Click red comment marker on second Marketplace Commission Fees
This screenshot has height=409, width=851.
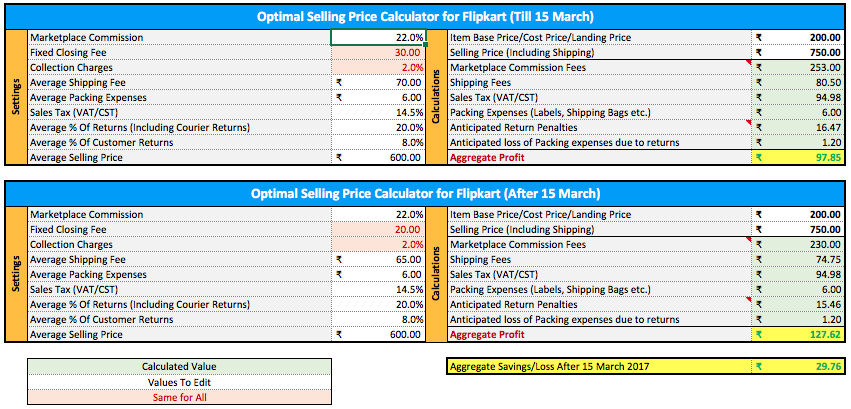(749, 240)
